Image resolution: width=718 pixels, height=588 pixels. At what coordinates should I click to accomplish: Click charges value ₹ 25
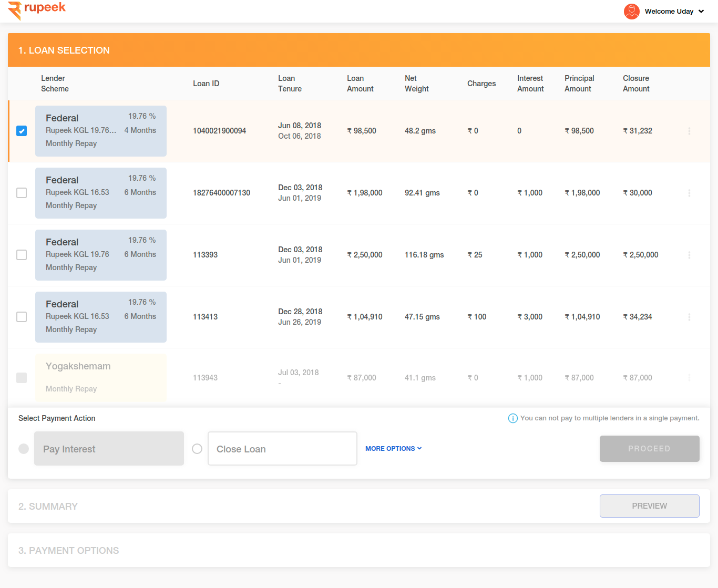(x=475, y=255)
